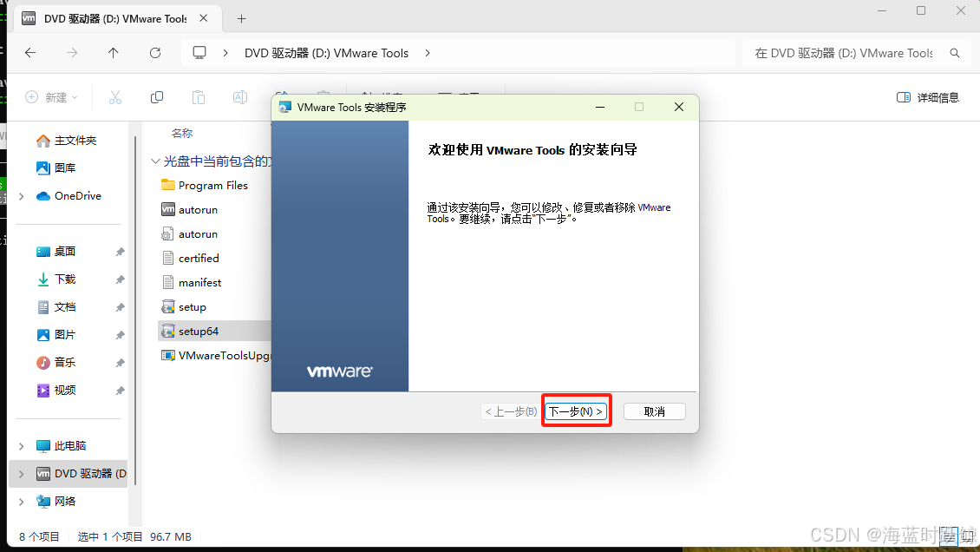This screenshot has height=552, width=980.
Task: Click Cancel (取消) in the installer dialog
Action: [x=655, y=411]
